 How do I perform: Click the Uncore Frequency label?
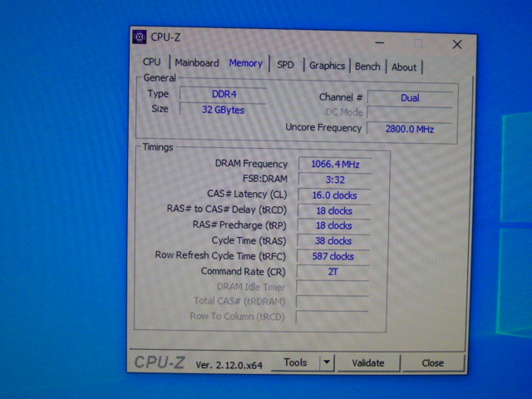[323, 127]
